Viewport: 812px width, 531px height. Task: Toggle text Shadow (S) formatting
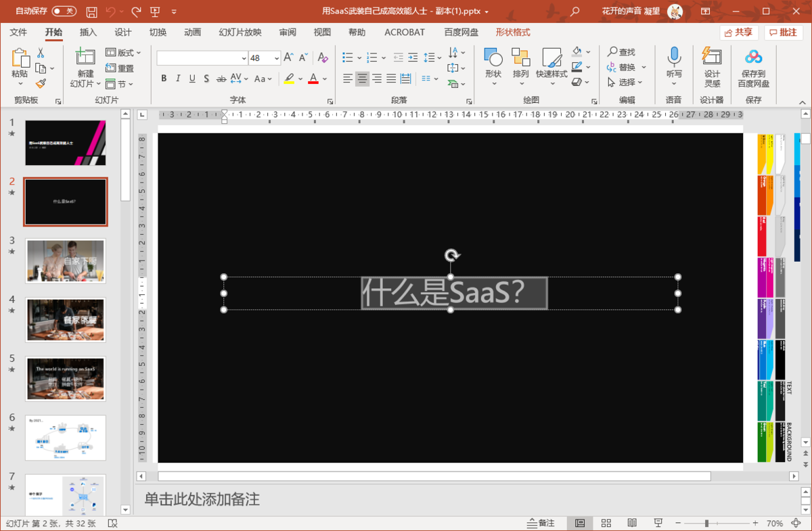[x=206, y=79]
